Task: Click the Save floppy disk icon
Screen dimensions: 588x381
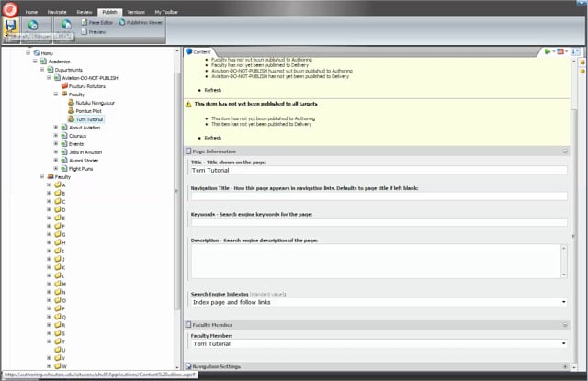Action: (10, 26)
